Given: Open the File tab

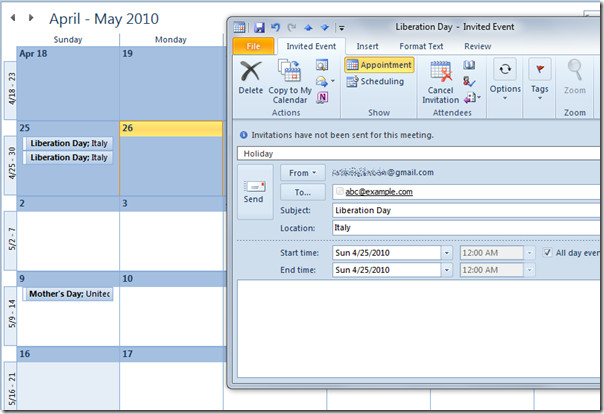Looking at the screenshot, I should [x=253, y=46].
